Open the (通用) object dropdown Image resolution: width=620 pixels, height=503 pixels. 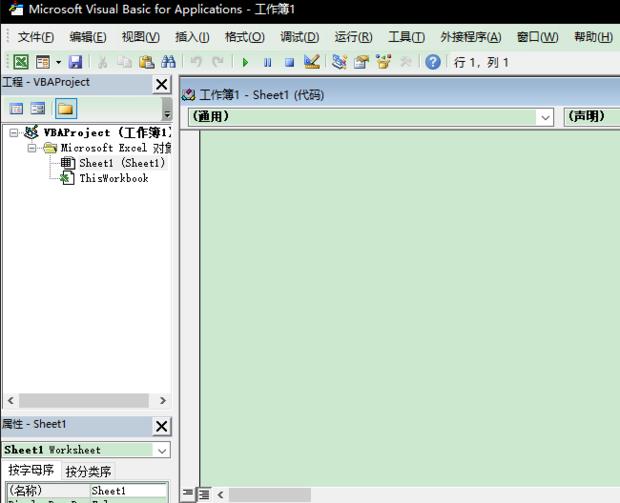coord(545,117)
